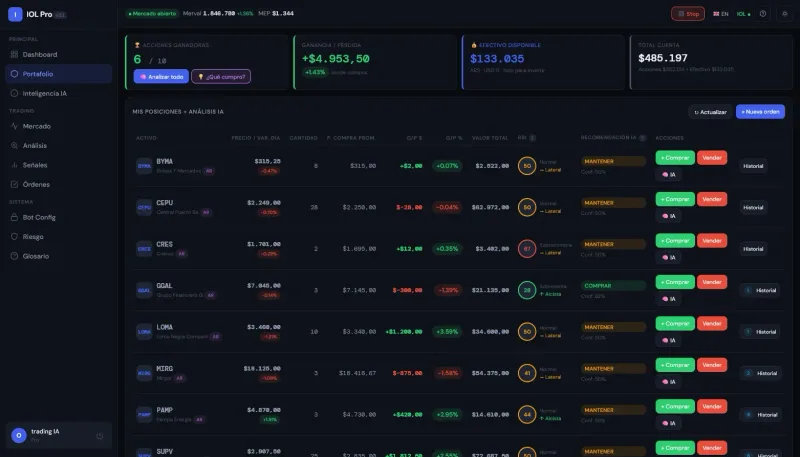The image size is (800, 457).
Task: Switch language using the EN flag
Action: [720, 14]
